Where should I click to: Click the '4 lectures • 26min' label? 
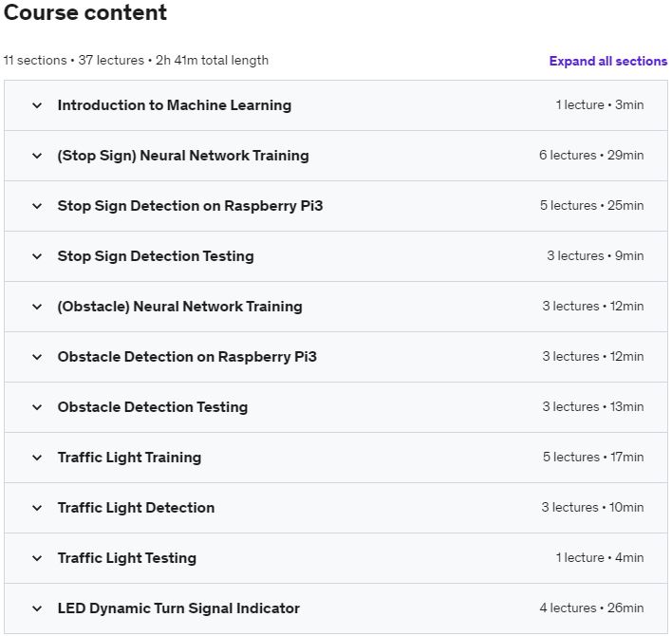click(x=591, y=608)
